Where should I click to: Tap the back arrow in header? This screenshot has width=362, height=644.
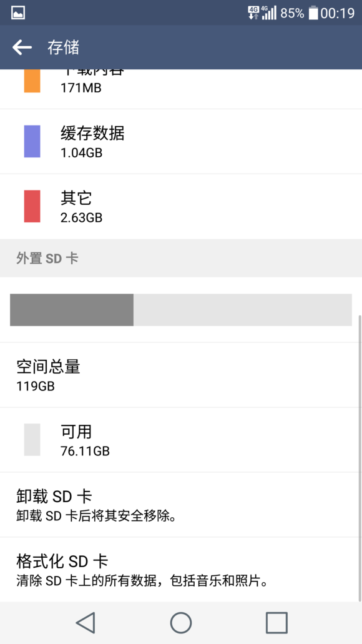[22, 47]
